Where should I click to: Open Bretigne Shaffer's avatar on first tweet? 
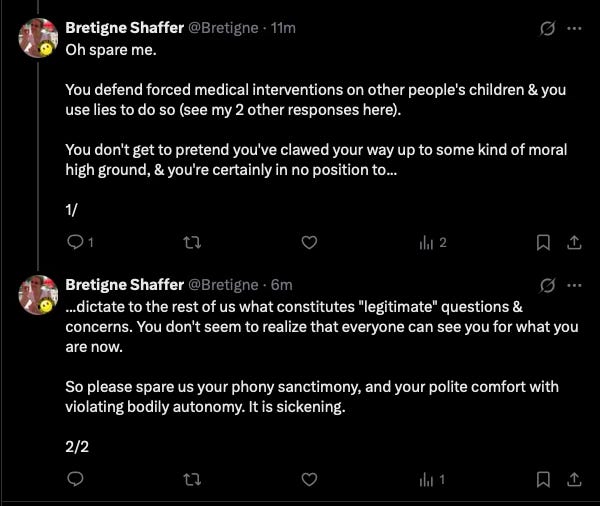pyautogui.click(x=38, y=38)
